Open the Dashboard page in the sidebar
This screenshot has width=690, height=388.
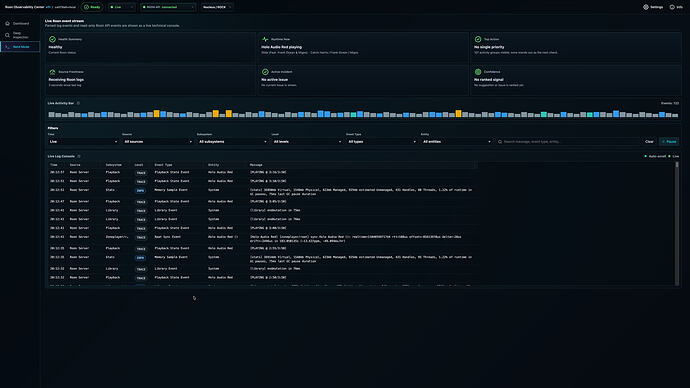point(20,23)
